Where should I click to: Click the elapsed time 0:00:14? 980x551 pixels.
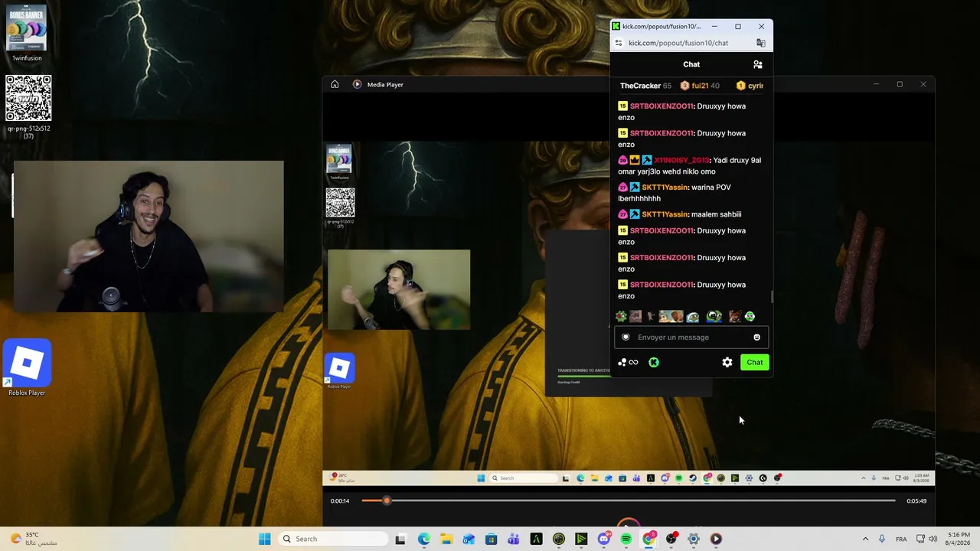coord(340,501)
